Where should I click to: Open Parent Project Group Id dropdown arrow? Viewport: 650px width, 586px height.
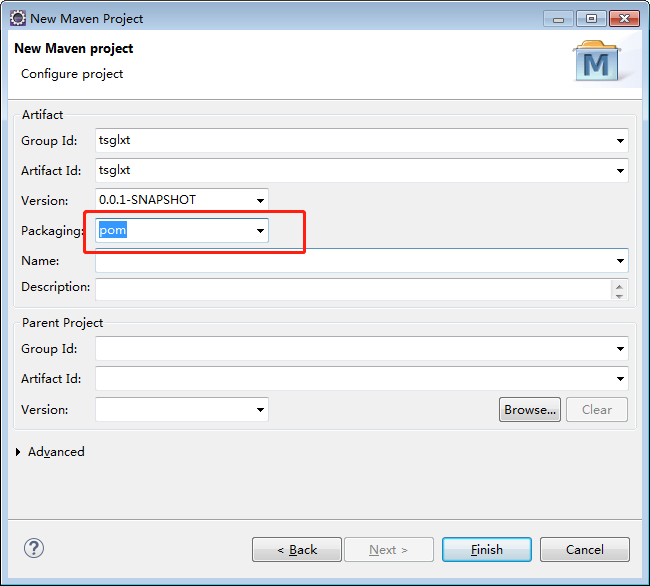(x=620, y=349)
